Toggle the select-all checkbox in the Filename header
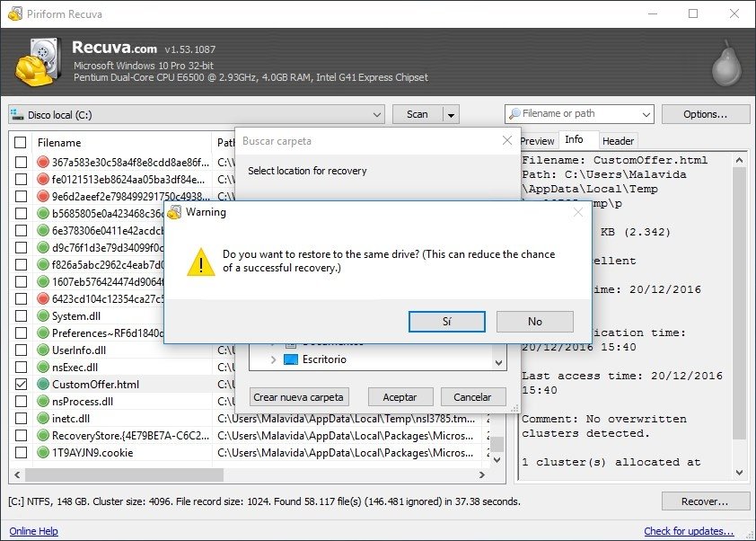Viewport: 756px width, 541px height. point(21,142)
